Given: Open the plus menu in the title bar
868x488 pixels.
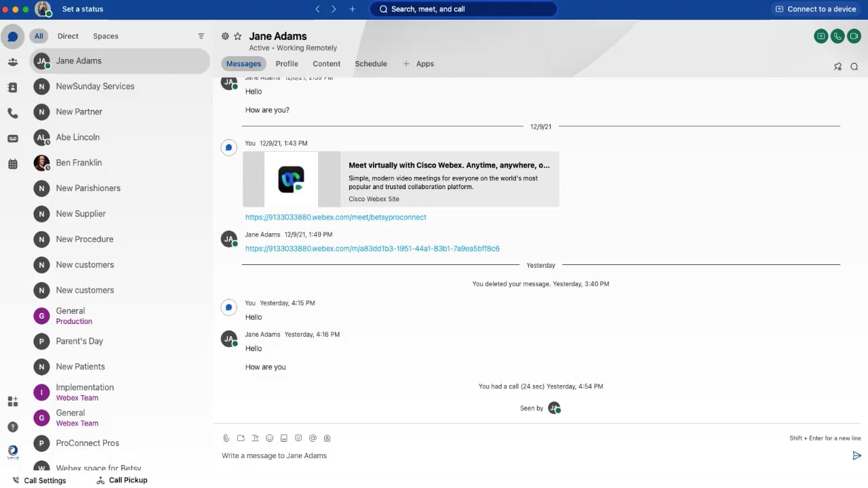Looking at the screenshot, I should tap(352, 9).
